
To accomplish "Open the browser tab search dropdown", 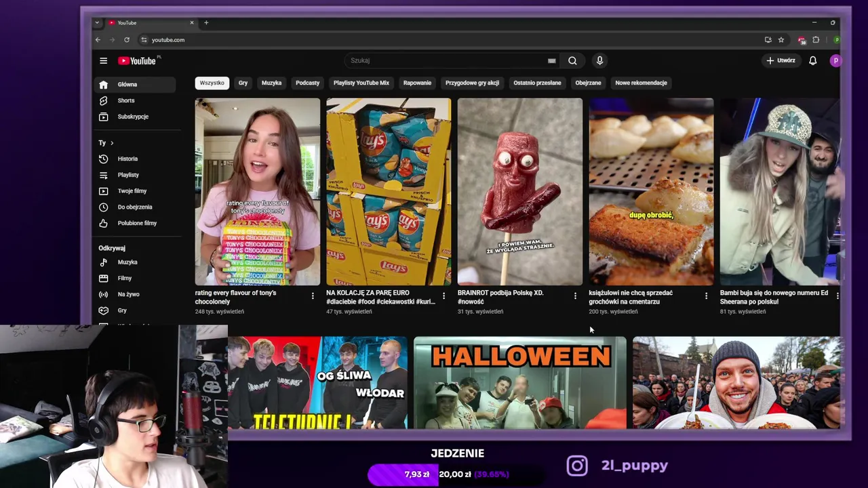I will (x=97, y=22).
